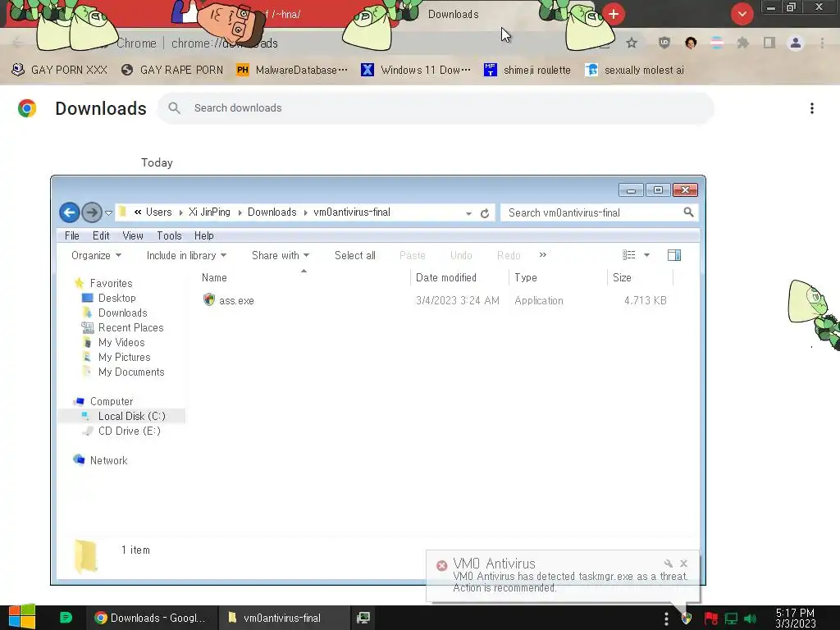The image size is (840, 630).
Task: Refresh the vm0antivirus-final folder
Action: click(485, 213)
